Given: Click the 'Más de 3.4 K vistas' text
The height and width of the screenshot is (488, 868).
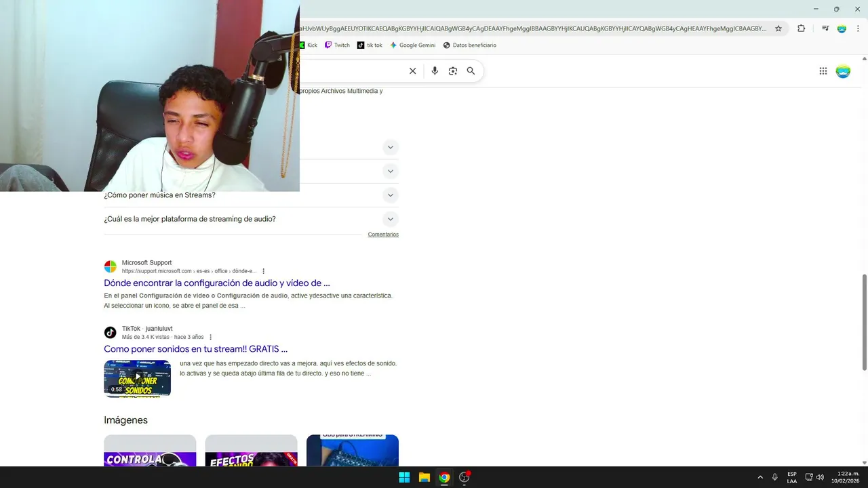Looking at the screenshot, I should (x=146, y=337).
